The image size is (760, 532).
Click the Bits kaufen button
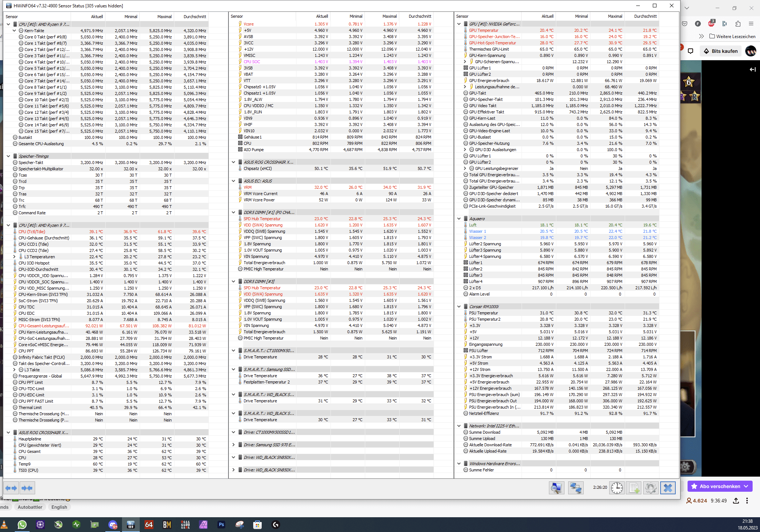pos(720,51)
